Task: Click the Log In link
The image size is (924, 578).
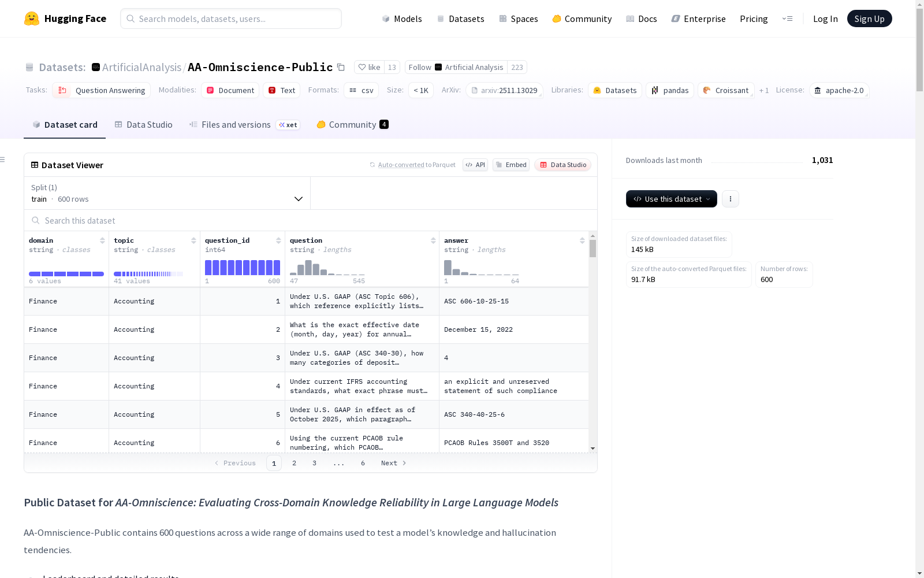Action: (x=825, y=18)
